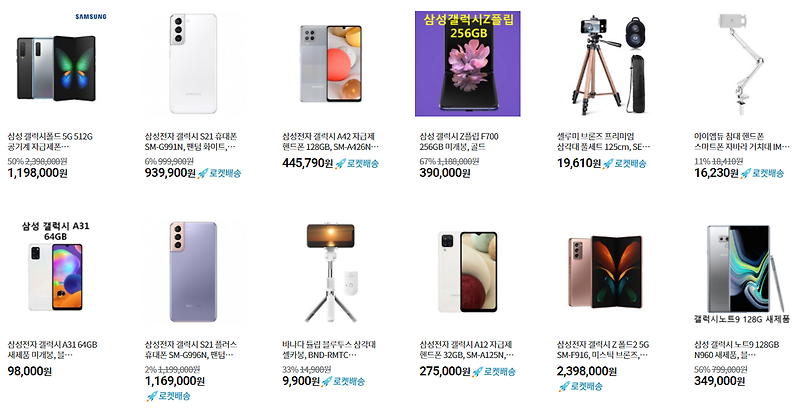Click the rocket delivery badge beside 939,900원
800x408 pixels.
point(219,173)
